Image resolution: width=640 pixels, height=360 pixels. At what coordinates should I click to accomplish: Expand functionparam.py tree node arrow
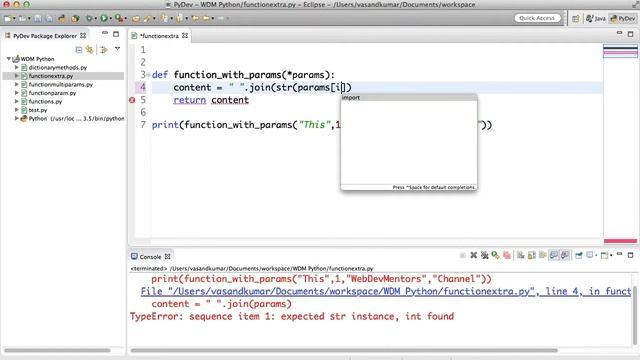(17, 93)
